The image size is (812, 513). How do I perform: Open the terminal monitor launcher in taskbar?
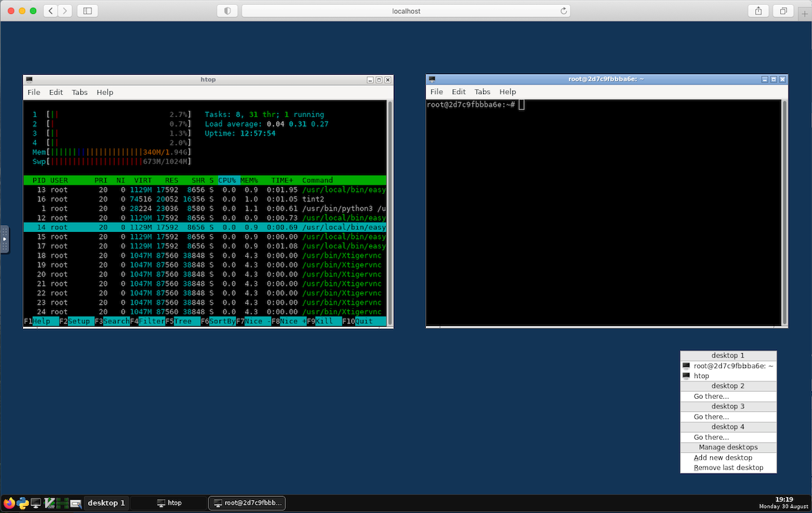click(x=36, y=503)
